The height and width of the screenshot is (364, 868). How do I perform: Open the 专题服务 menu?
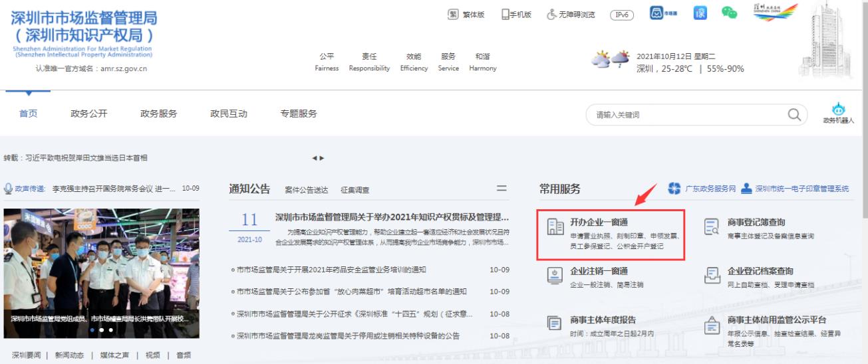(x=299, y=114)
